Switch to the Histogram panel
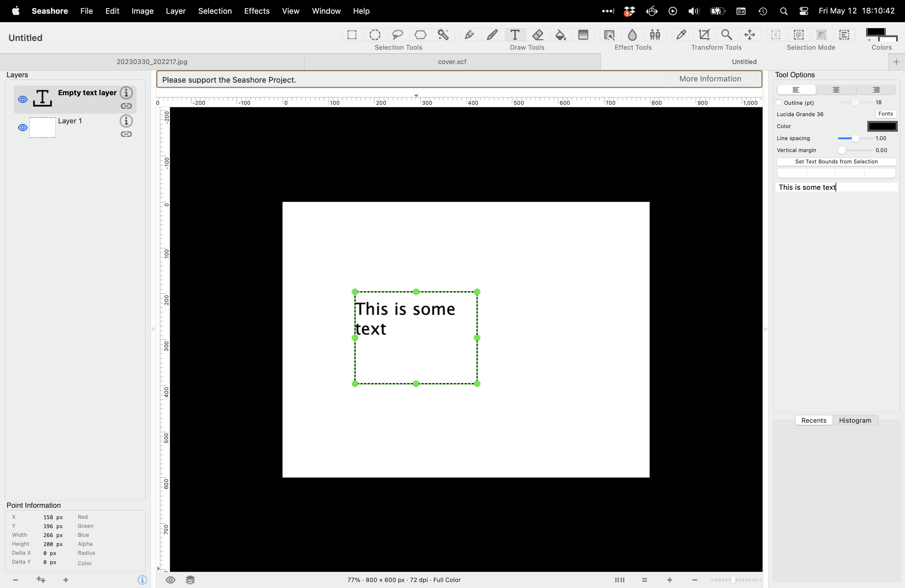 [855, 420]
